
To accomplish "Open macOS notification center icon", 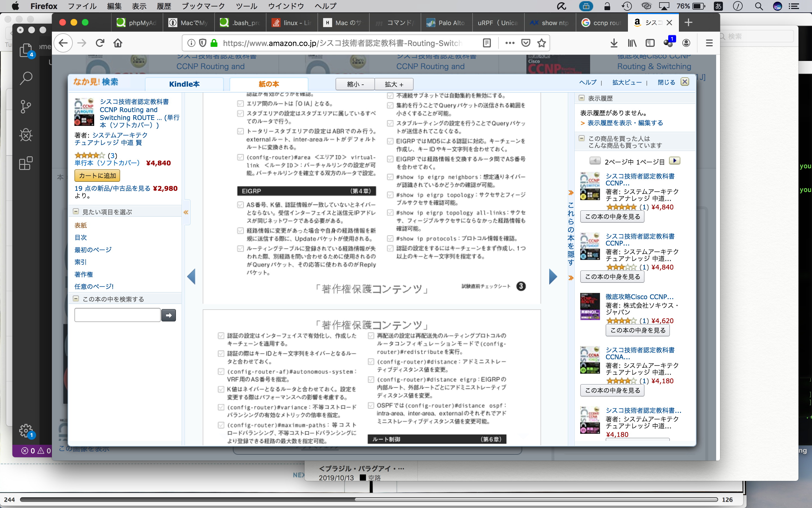I will coord(794,6).
